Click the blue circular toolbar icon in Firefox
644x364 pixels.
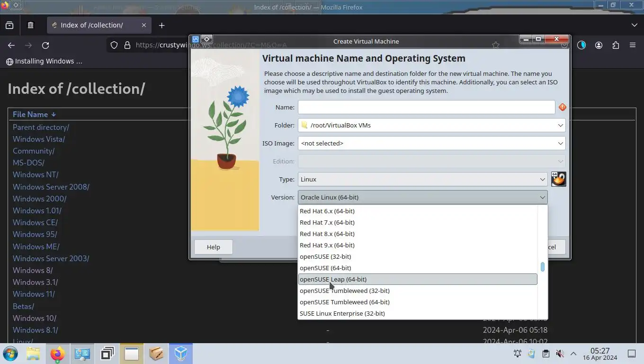[581, 45]
